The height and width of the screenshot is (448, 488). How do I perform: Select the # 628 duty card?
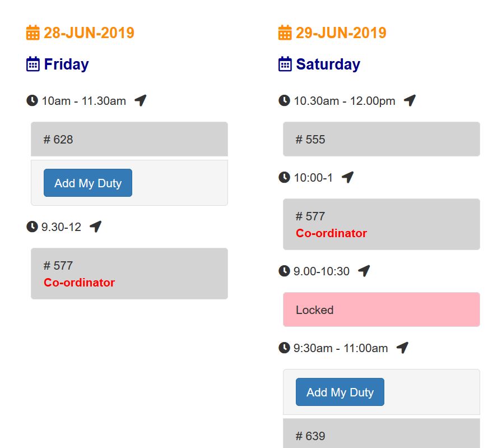129,139
